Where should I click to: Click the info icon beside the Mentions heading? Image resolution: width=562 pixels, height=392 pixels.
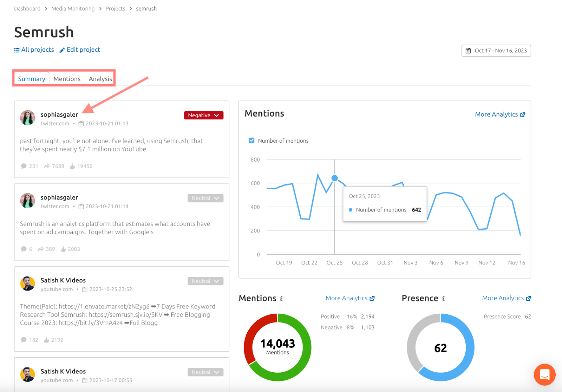pos(281,298)
